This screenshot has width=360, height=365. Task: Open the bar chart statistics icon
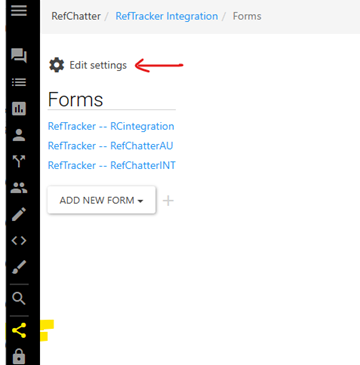coord(19,109)
